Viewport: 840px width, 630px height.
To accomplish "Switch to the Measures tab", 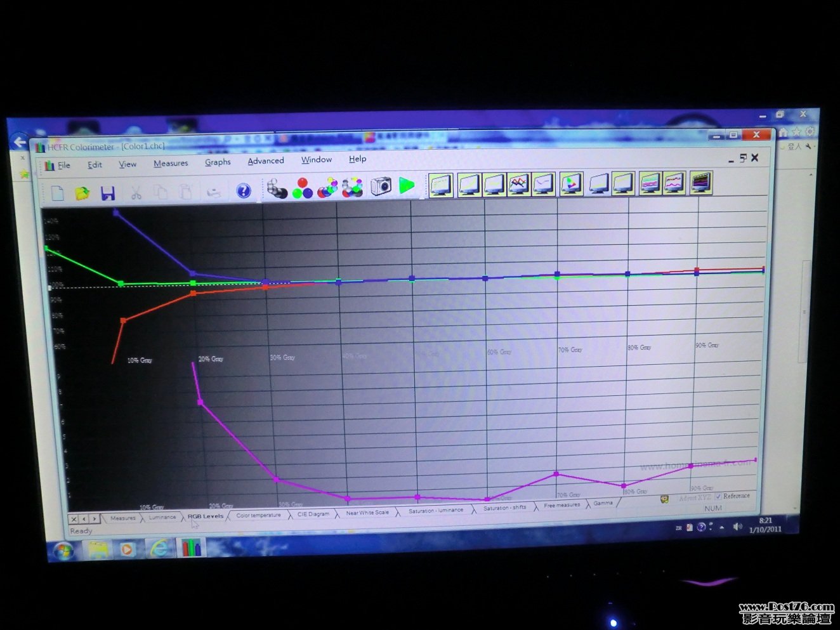I will 122,518.
